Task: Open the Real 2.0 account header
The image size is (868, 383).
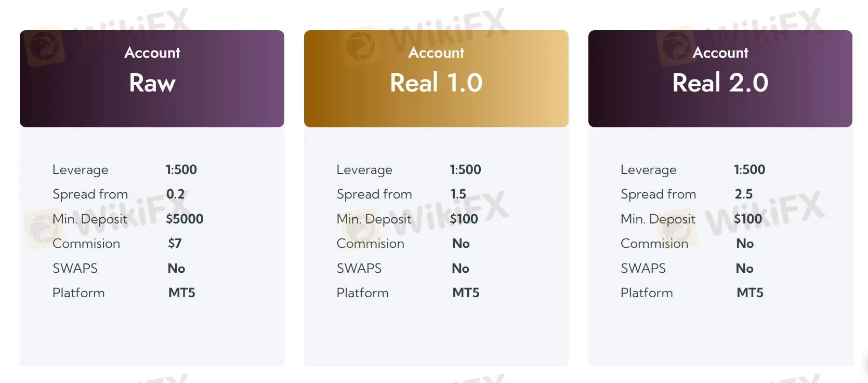Action: [x=720, y=78]
